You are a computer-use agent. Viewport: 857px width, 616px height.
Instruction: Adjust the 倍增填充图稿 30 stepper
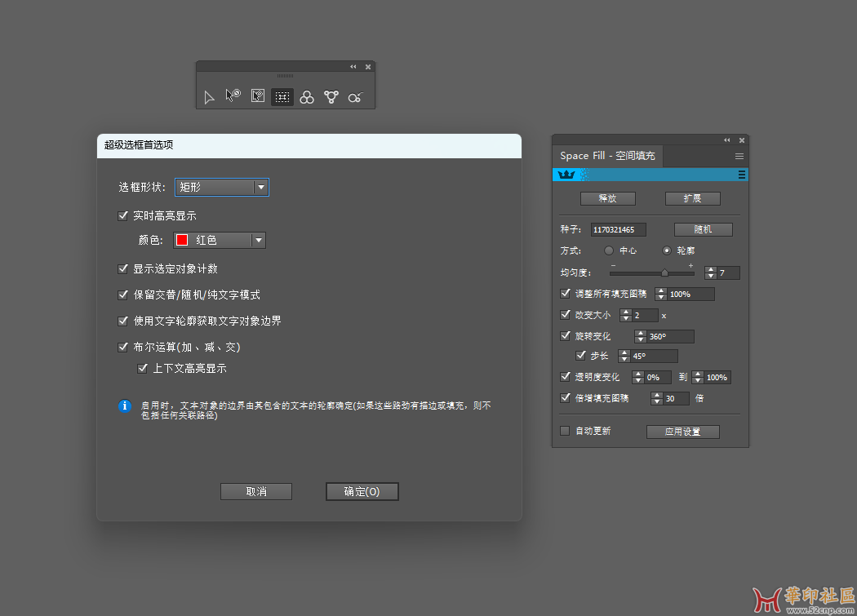click(x=656, y=398)
